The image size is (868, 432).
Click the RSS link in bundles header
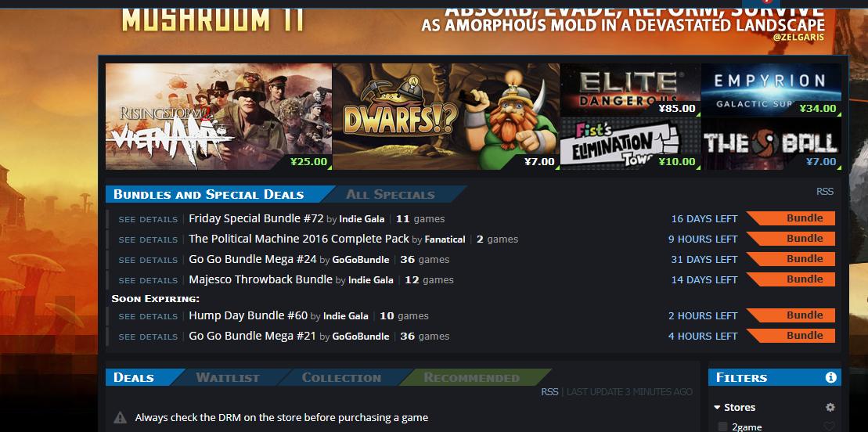(x=824, y=192)
